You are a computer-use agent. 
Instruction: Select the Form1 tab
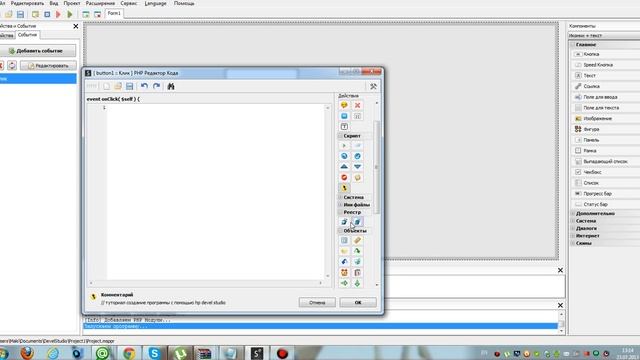point(114,13)
